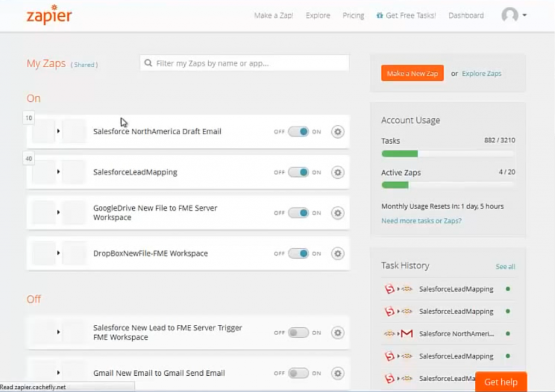Open dropdown caret next to profile avatar
The image size is (555, 392).
point(525,15)
